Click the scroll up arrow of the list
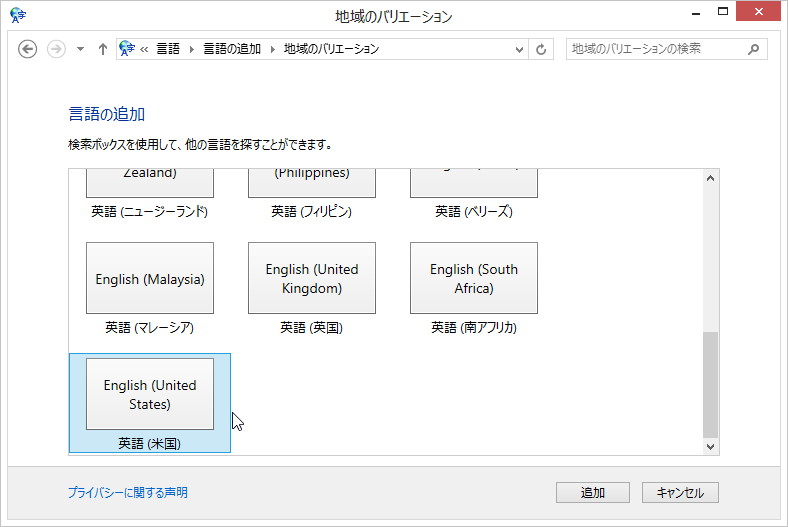The height and width of the screenshot is (527, 788). coord(710,178)
